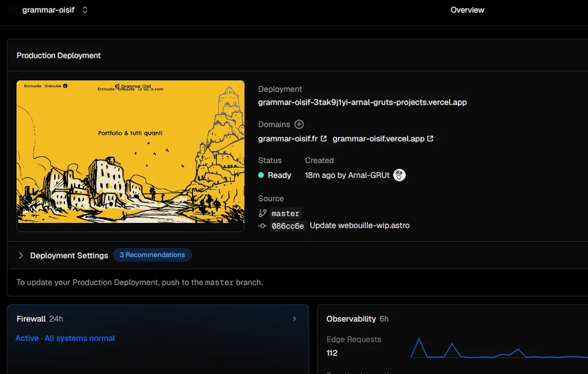Click the Production Deployment heading
The width and height of the screenshot is (588, 374).
click(59, 56)
